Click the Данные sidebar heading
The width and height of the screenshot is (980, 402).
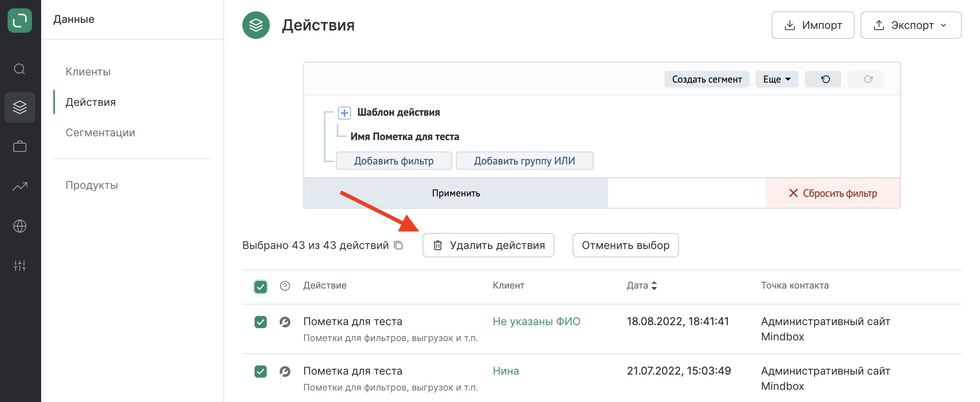tap(74, 19)
